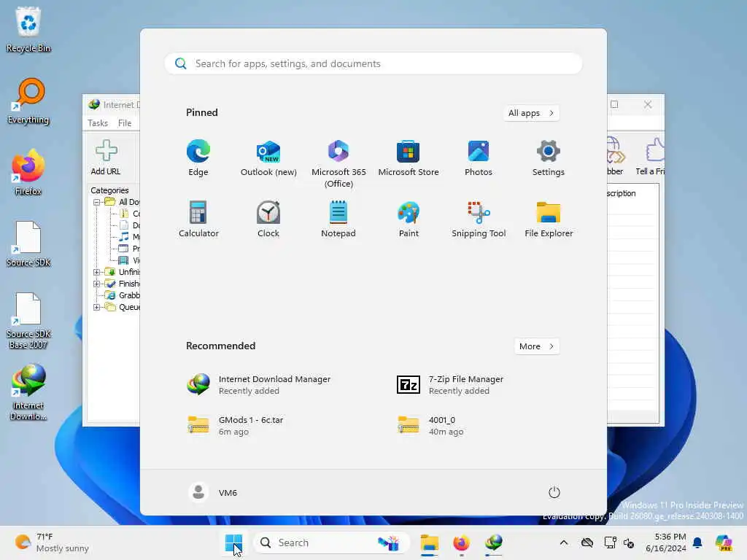
Task: Open Microsoft 365 (Office) app
Action: tap(338, 163)
